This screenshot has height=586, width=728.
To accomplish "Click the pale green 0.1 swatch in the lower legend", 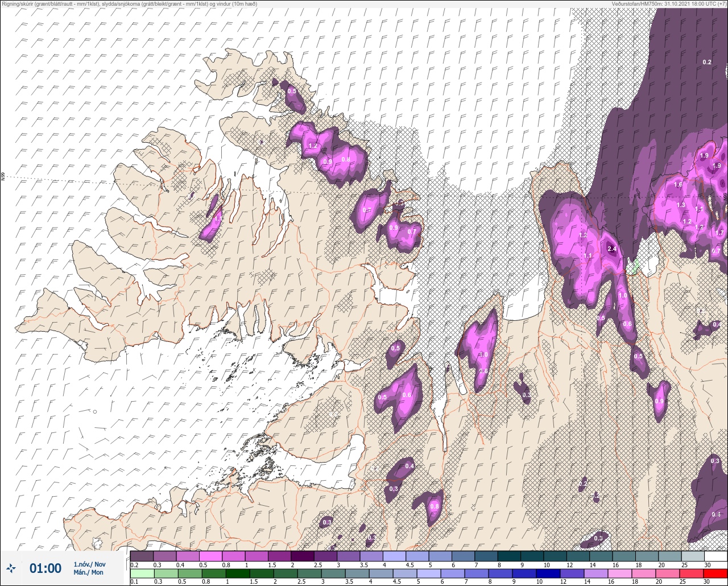I will [x=142, y=573].
